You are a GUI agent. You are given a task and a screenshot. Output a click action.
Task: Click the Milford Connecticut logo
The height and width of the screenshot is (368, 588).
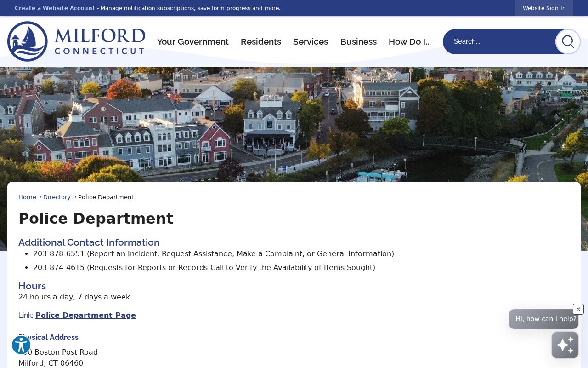pos(76,41)
